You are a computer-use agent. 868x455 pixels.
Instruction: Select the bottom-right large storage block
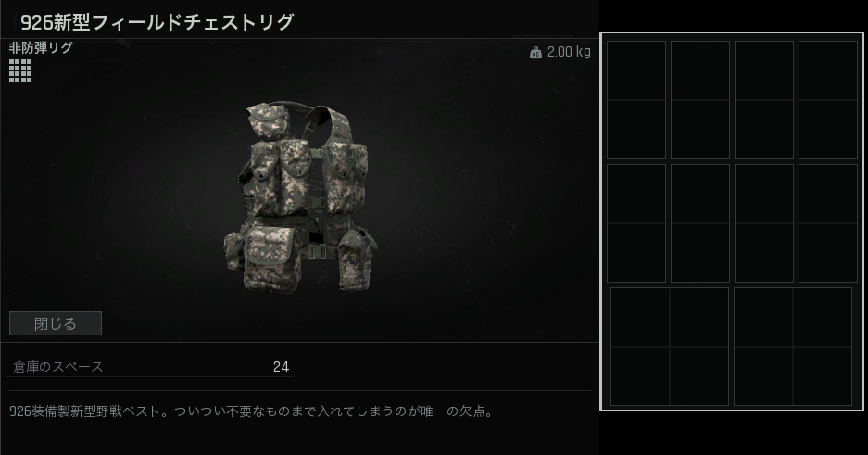click(x=793, y=347)
